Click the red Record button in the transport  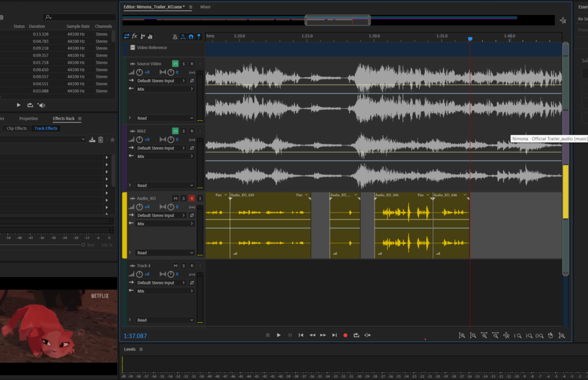pyautogui.click(x=345, y=335)
